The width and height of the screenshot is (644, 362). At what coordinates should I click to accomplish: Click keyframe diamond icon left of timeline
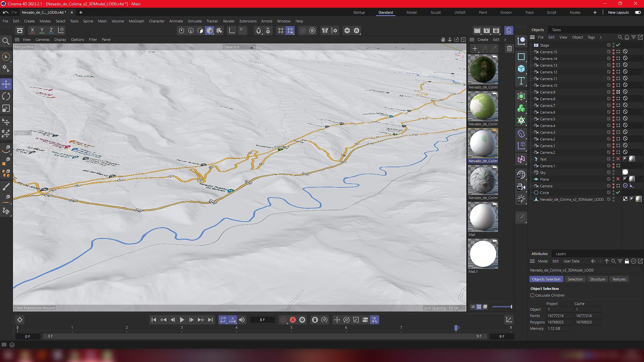click(x=20, y=320)
